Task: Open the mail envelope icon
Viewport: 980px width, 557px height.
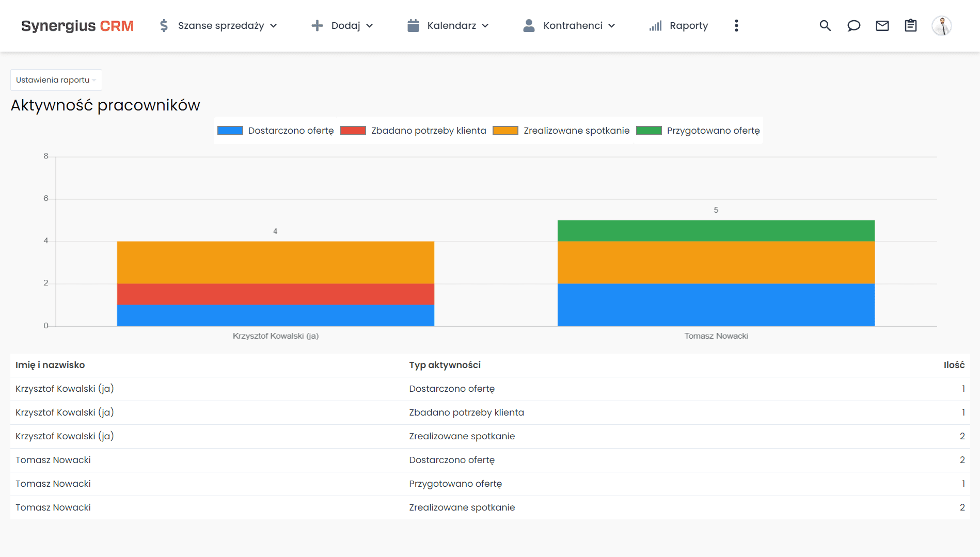Action: 882,26
